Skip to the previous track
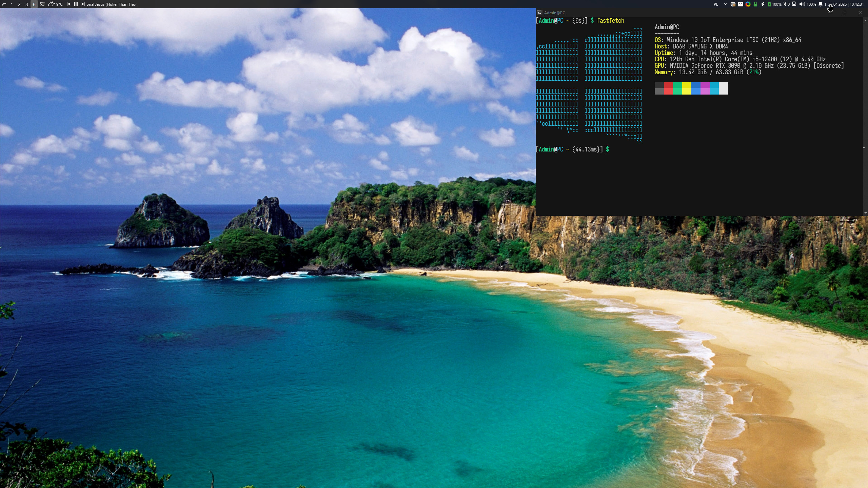The height and width of the screenshot is (488, 868). click(68, 4)
